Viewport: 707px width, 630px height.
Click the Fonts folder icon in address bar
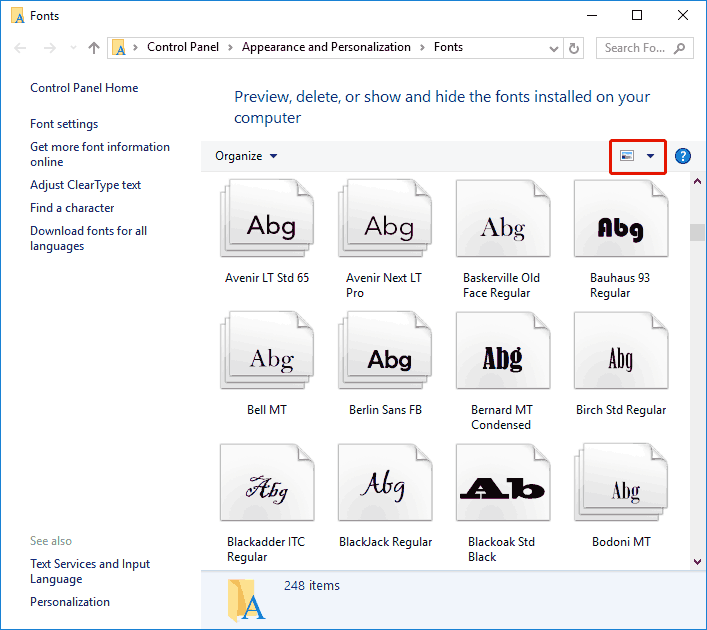point(119,47)
